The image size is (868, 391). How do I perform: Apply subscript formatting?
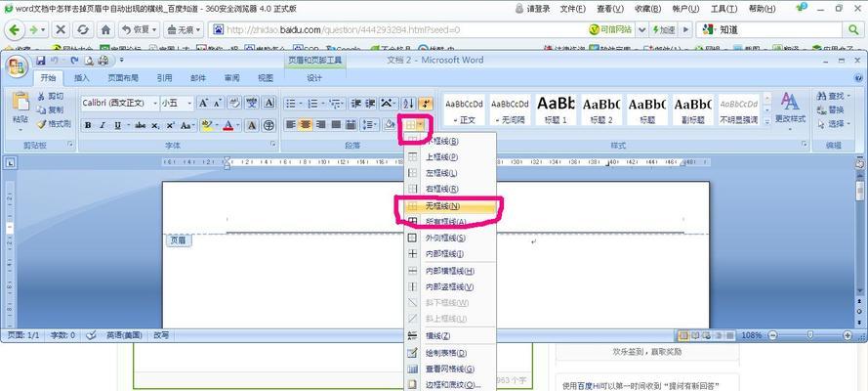(156, 126)
